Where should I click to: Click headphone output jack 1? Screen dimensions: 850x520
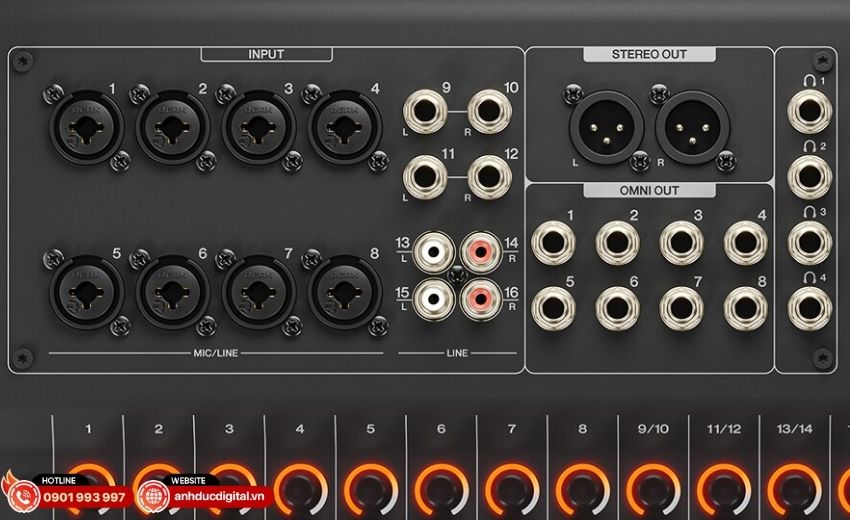pos(809,112)
